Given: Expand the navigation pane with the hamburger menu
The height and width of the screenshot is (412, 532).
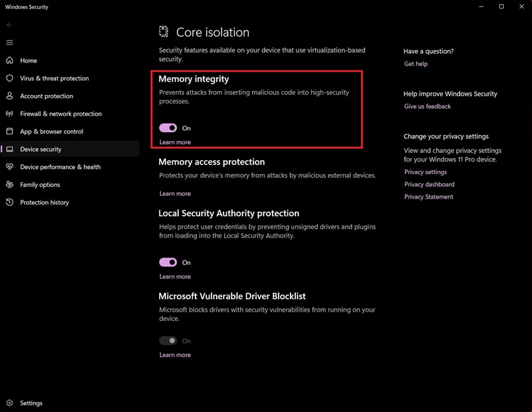Looking at the screenshot, I should click(11, 42).
